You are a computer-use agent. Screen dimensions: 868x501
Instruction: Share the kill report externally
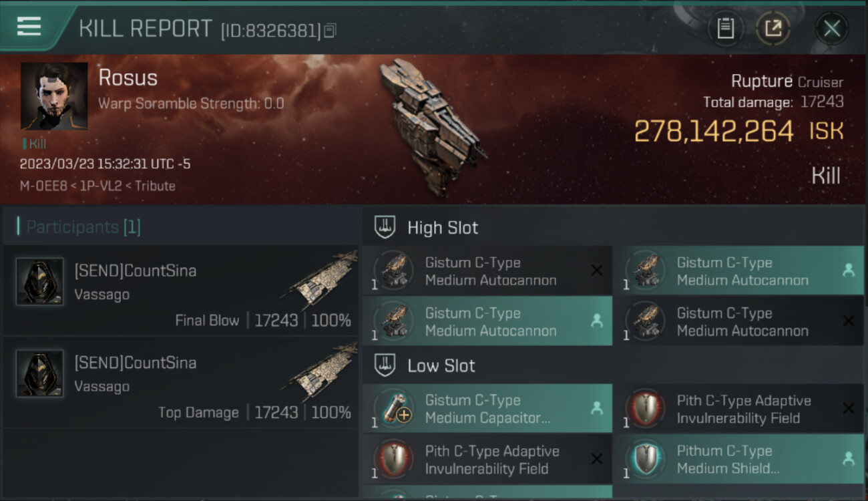coord(773,28)
